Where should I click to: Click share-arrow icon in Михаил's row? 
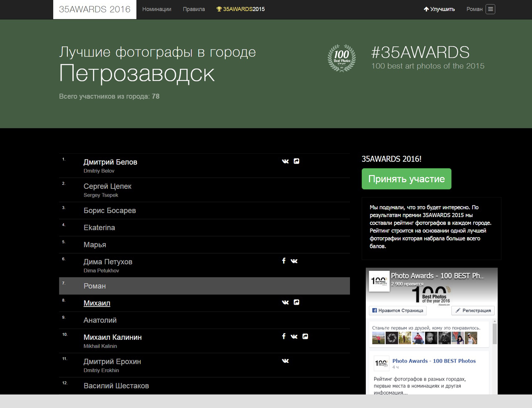point(296,302)
